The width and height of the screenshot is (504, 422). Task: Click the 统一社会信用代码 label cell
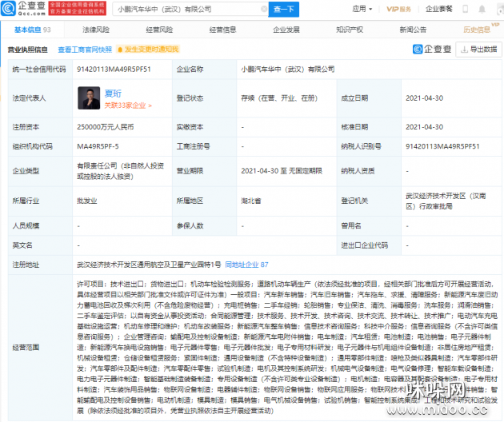[39, 70]
